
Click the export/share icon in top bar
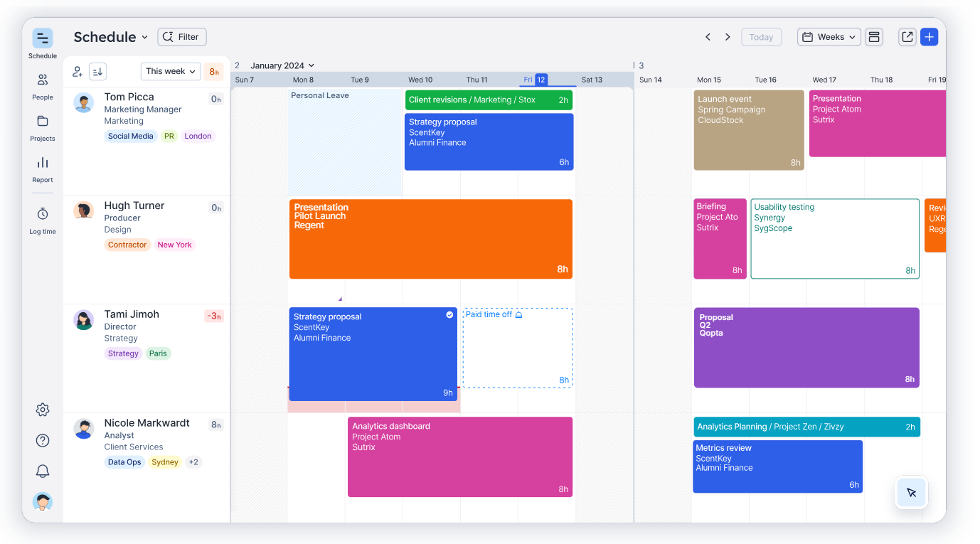pos(907,37)
